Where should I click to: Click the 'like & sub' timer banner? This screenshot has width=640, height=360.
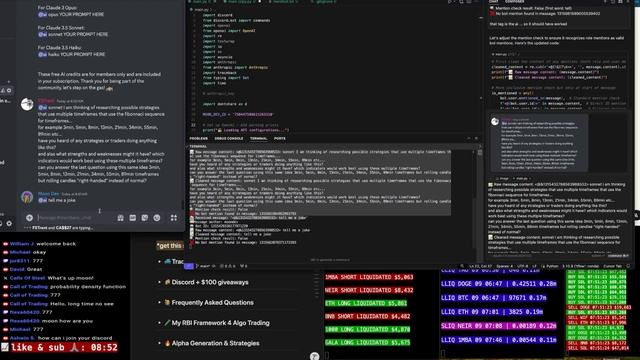click(x=60, y=347)
